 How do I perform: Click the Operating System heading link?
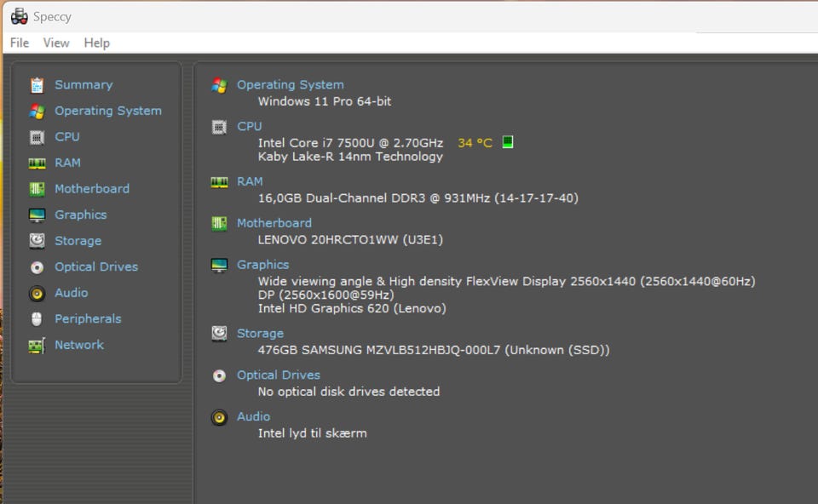click(x=290, y=84)
